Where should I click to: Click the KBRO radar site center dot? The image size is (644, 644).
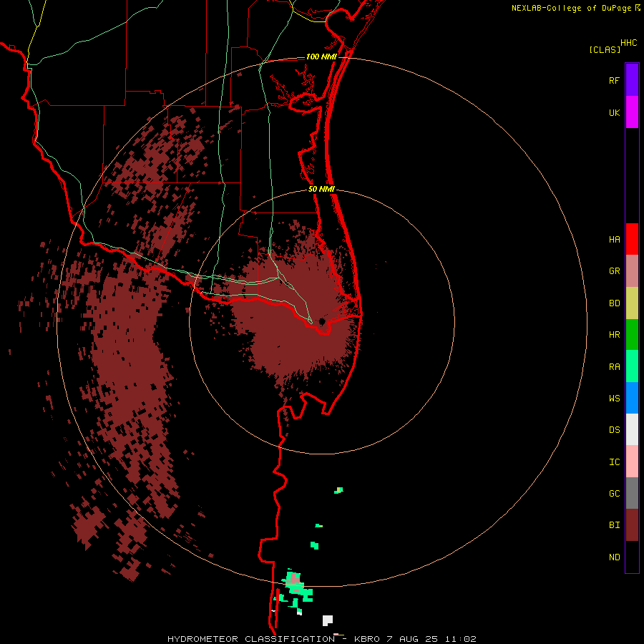pyautogui.click(x=322, y=321)
